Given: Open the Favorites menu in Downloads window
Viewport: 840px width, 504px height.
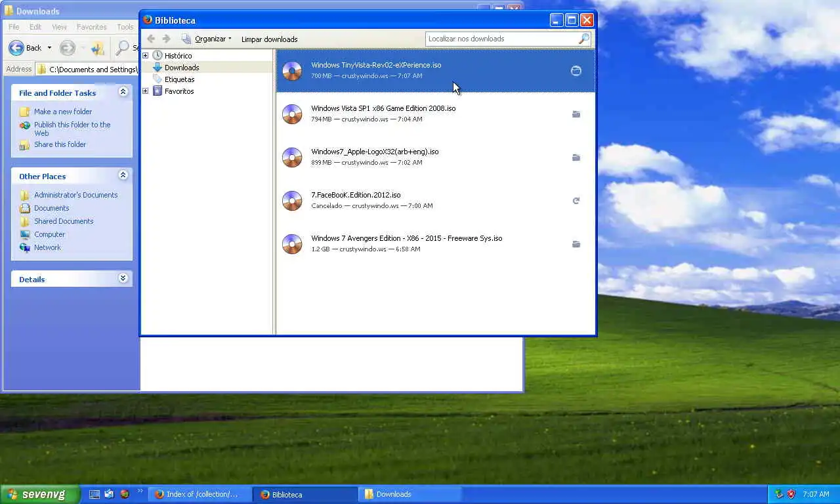Looking at the screenshot, I should coord(92,27).
